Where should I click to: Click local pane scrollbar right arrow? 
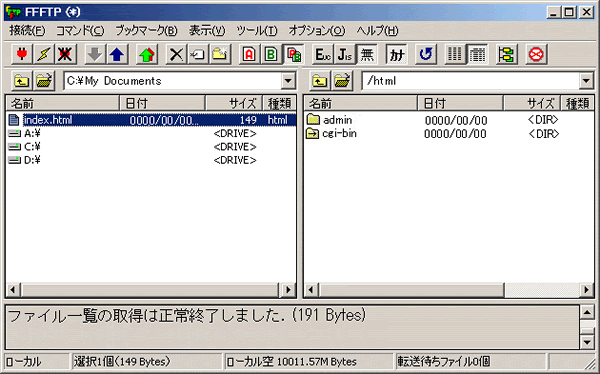[288, 290]
